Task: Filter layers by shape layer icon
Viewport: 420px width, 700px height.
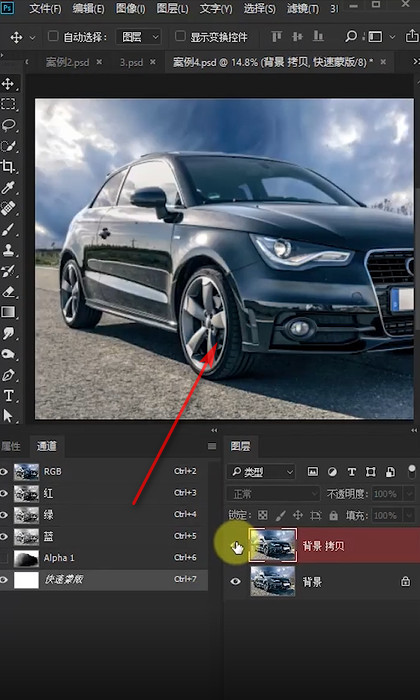Action: 370,471
